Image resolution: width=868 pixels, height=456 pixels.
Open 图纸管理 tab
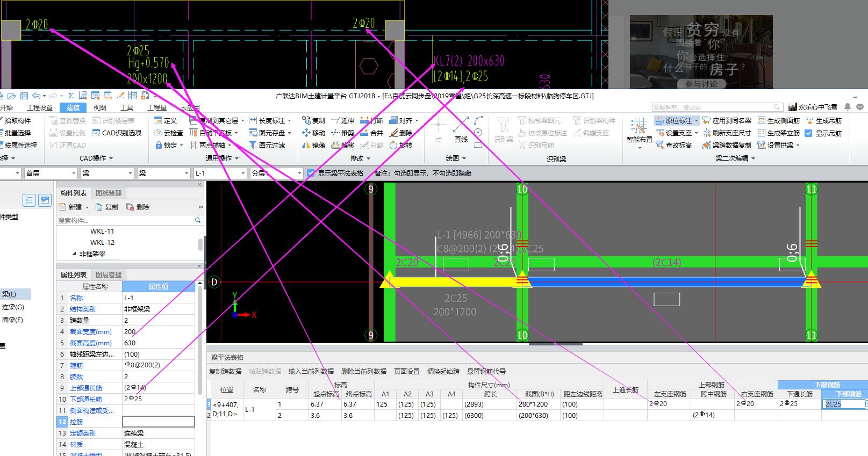click(109, 193)
